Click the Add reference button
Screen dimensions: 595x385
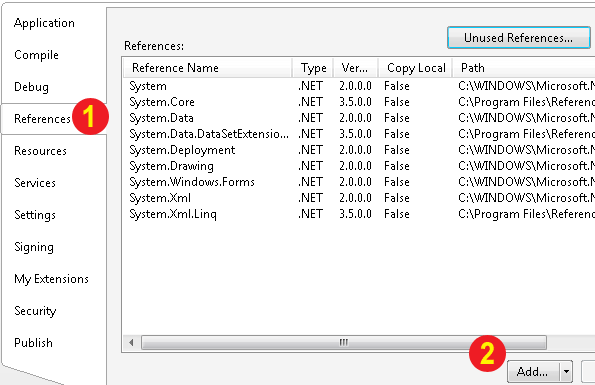click(533, 372)
